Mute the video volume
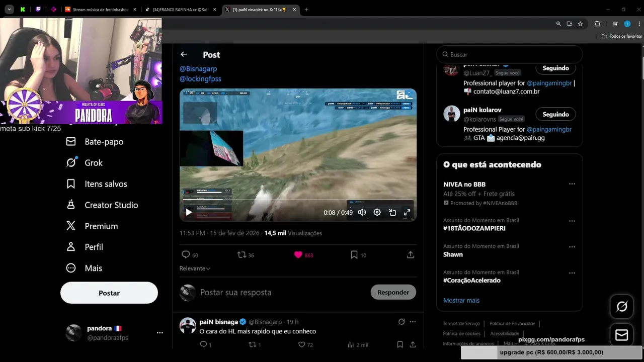The image size is (644, 362). click(x=362, y=212)
